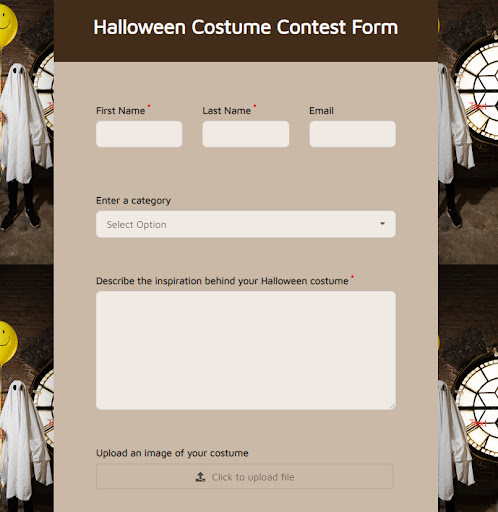Screen dimensions: 498x512
Task: Focus the First Name input field
Action: point(139,134)
